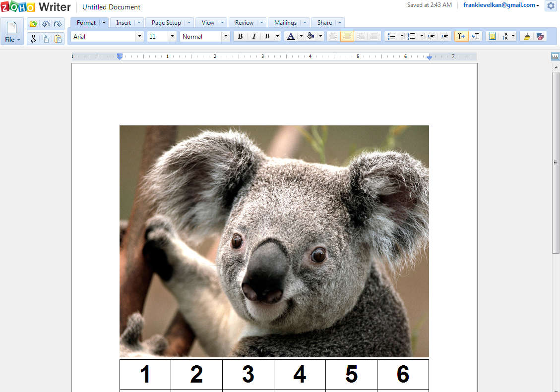560x392 pixels.
Task: Open the Page Setup tab
Action: click(x=166, y=22)
